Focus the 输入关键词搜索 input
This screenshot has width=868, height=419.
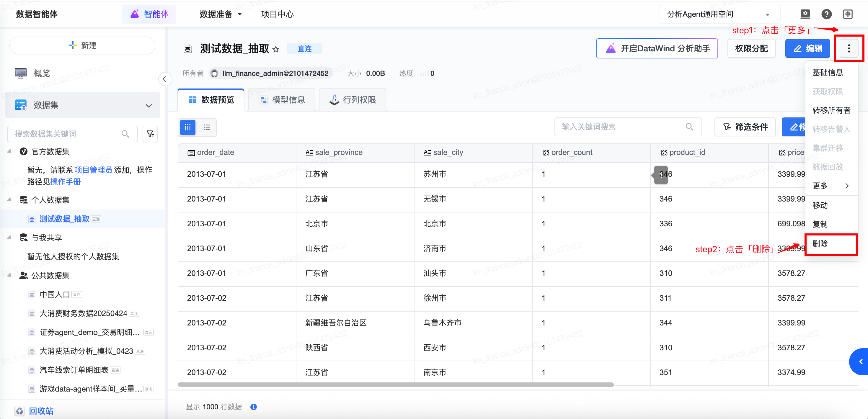[628, 127]
